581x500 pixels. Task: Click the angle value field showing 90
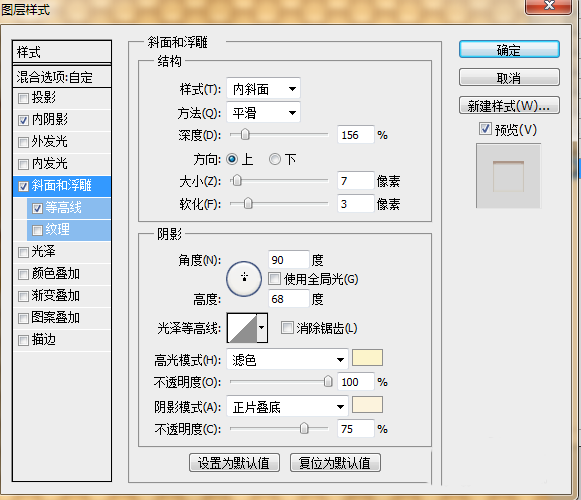[x=288, y=259]
